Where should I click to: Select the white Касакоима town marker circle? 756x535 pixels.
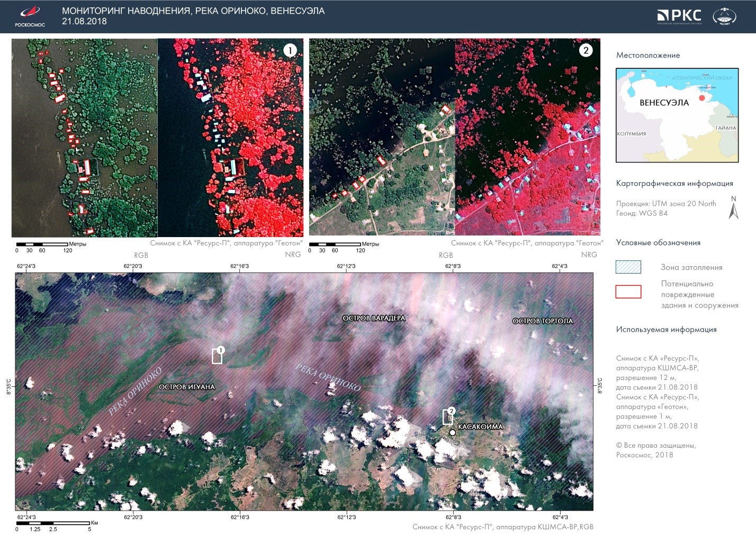(x=453, y=433)
